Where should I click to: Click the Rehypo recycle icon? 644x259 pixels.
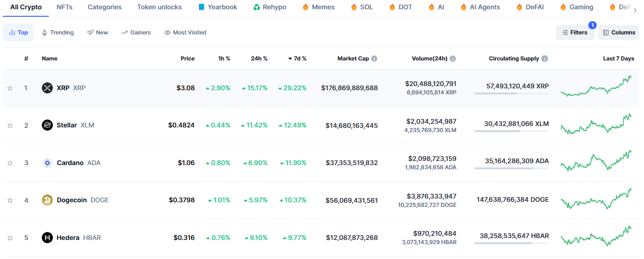point(256,7)
